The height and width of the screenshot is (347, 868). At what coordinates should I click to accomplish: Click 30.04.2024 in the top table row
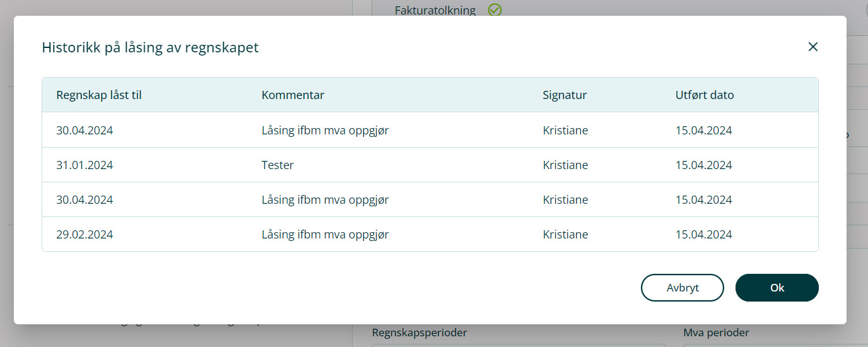[85, 131]
